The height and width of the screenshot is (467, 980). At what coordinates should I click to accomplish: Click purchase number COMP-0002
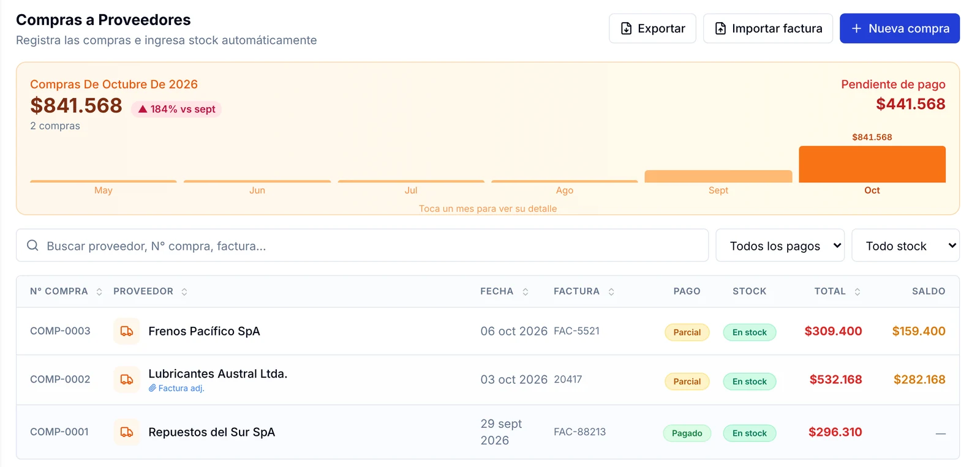[60, 379]
